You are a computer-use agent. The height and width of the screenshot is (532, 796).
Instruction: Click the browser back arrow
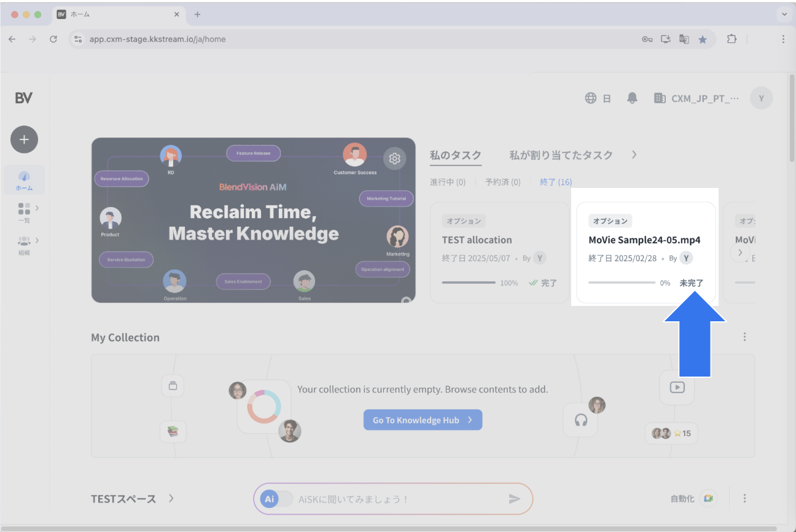click(12, 39)
